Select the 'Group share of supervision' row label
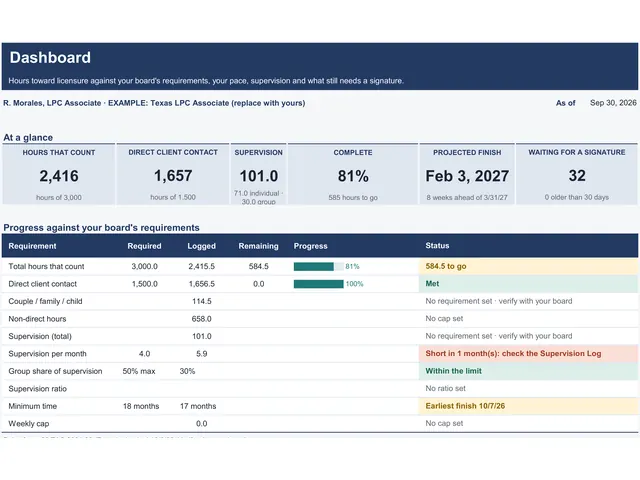This screenshot has width=640, height=480. 55,371
